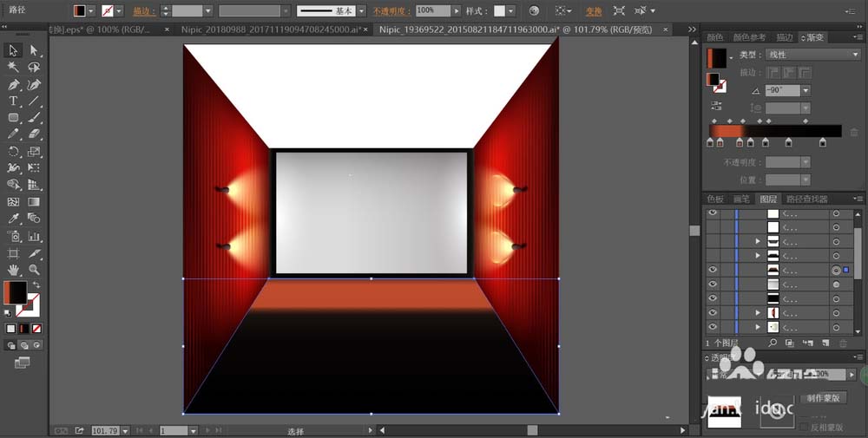Click locate object magnifier in Layers panel
The height and width of the screenshot is (438, 868).
[773, 343]
